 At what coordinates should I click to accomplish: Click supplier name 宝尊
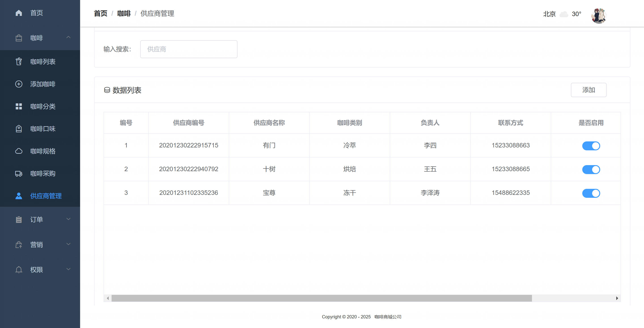coord(269,193)
